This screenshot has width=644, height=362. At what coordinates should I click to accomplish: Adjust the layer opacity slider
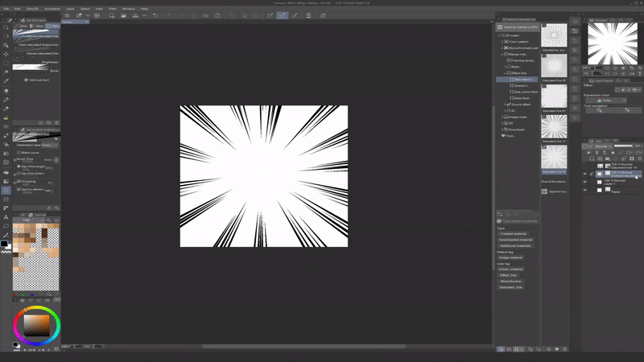tap(623, 146)
